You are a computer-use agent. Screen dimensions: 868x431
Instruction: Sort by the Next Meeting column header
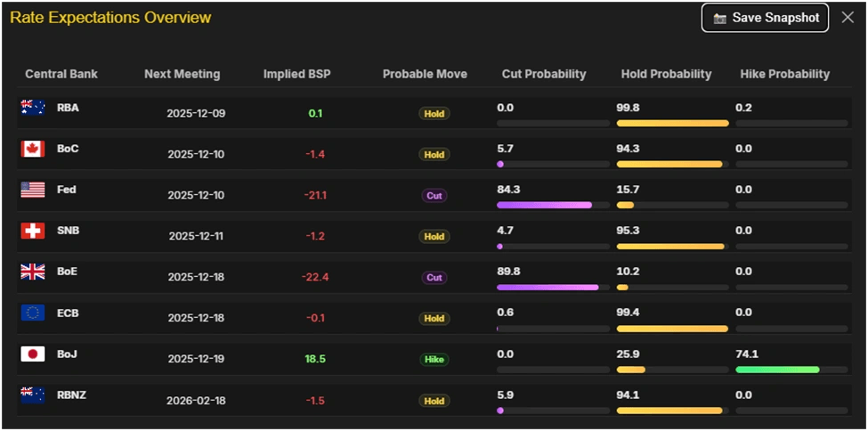point(182,74)
